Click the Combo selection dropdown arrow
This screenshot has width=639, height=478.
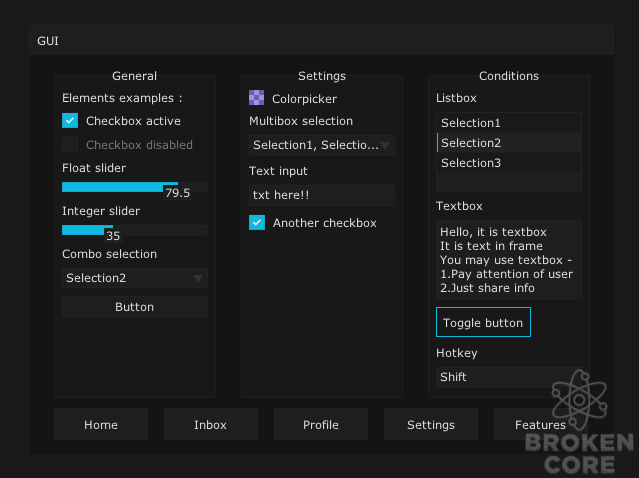pyautogui.click(x=198, y=278)
